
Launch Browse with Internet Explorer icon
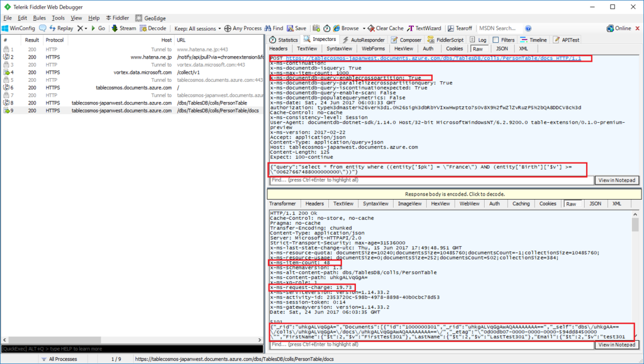346,28
